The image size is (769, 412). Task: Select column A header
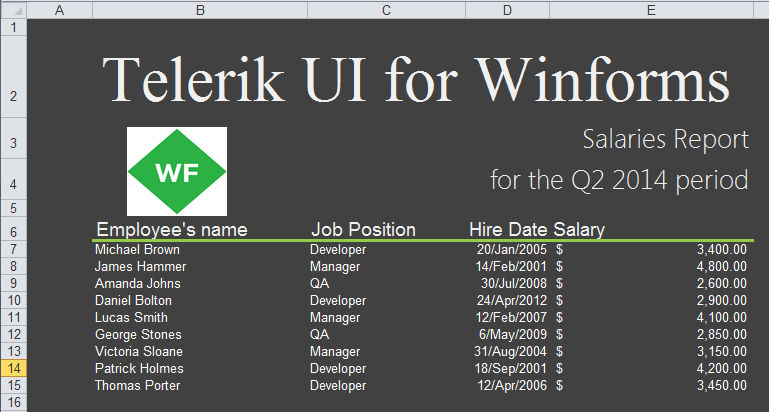click(59, 10)
